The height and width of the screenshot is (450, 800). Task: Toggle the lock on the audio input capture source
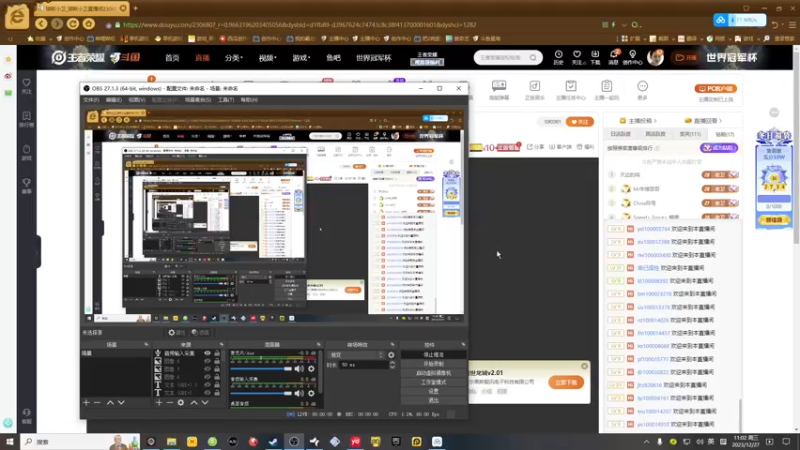coord(217,353)
